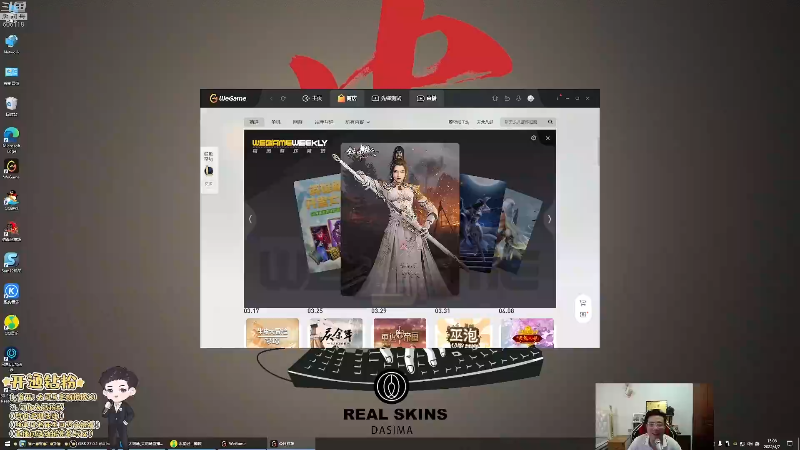
Task: Select the 03.17 timeline date
Action: (x=251, y=311)
